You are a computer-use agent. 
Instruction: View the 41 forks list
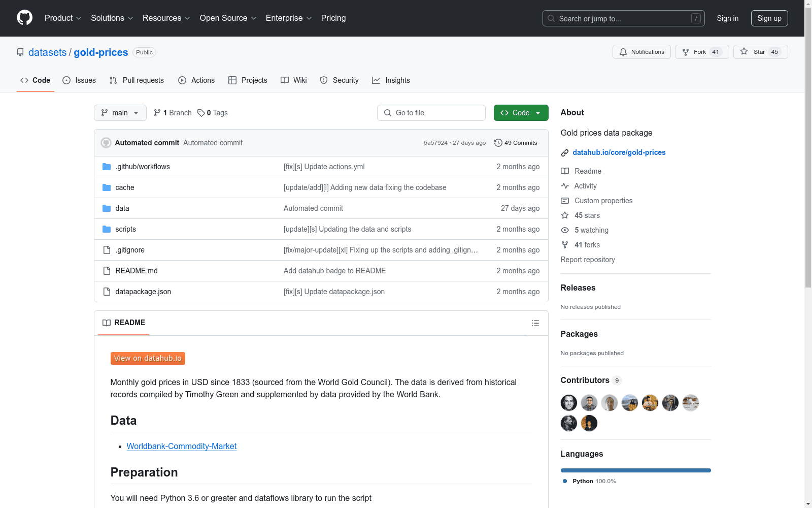coord(580,245)
